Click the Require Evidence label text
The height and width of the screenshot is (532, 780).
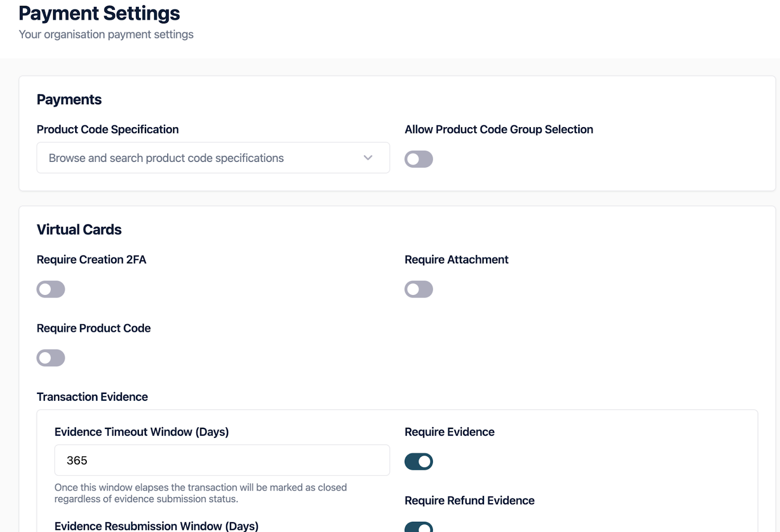pos(449,432)
